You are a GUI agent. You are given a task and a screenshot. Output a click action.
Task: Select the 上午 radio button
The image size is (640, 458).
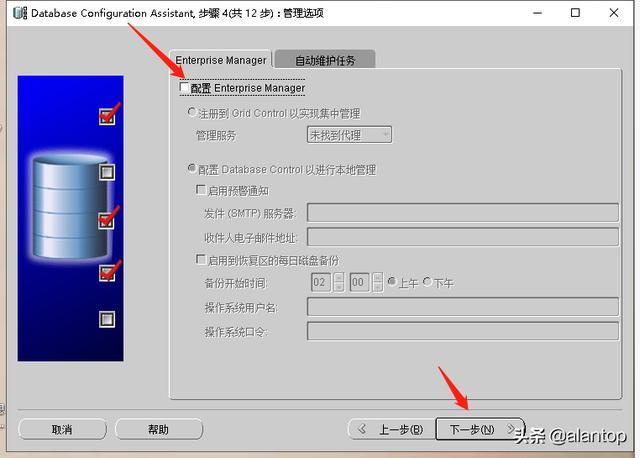[x=392, y=282]
